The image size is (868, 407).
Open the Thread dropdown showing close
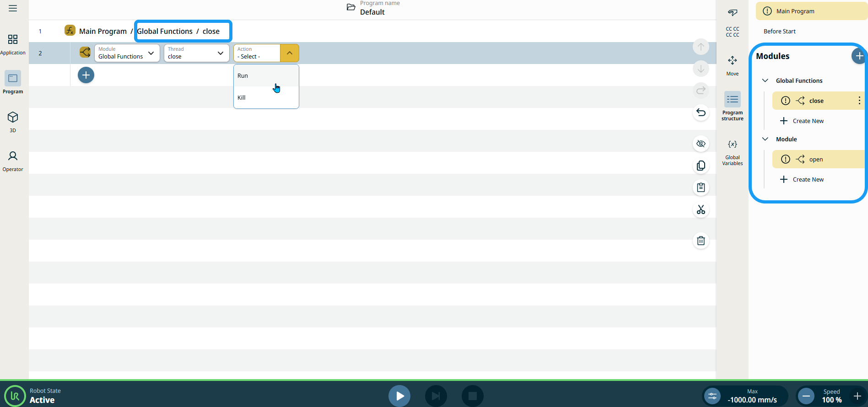tap(196, 53)
